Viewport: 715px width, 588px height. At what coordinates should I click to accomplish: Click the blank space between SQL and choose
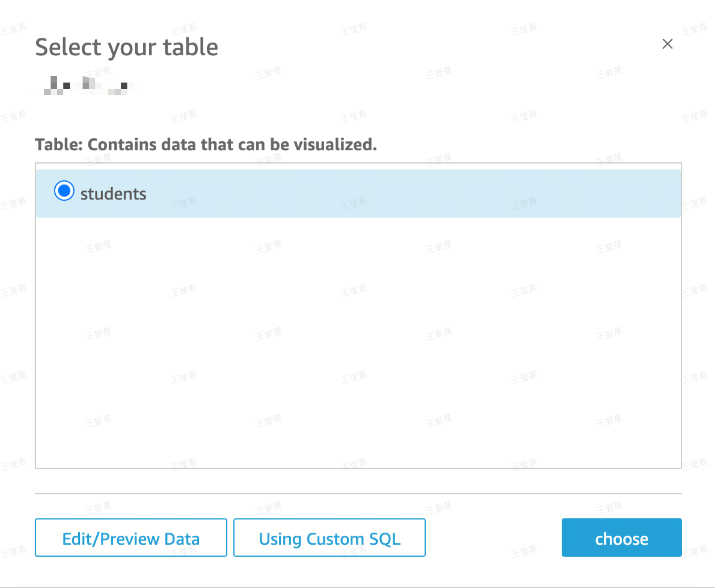pos(493,538)
